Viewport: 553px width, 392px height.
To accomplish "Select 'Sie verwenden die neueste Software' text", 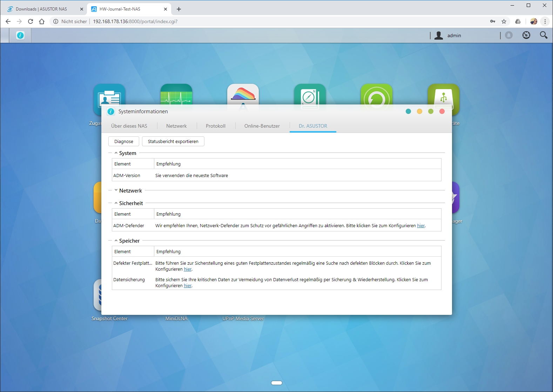I will tap(191, 176).
